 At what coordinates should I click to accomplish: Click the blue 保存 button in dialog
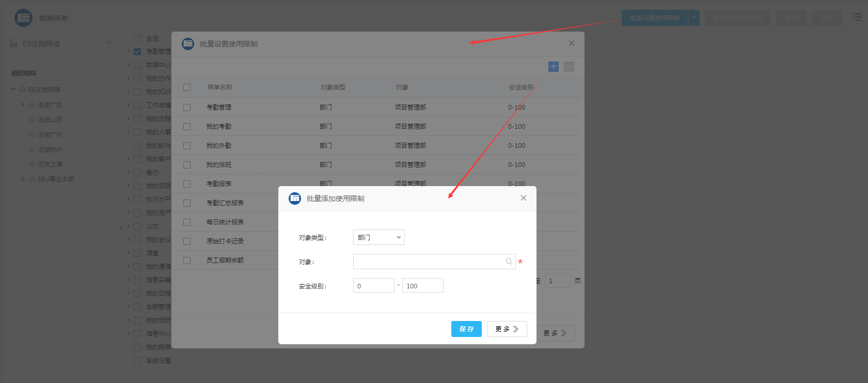coord(466,329)
